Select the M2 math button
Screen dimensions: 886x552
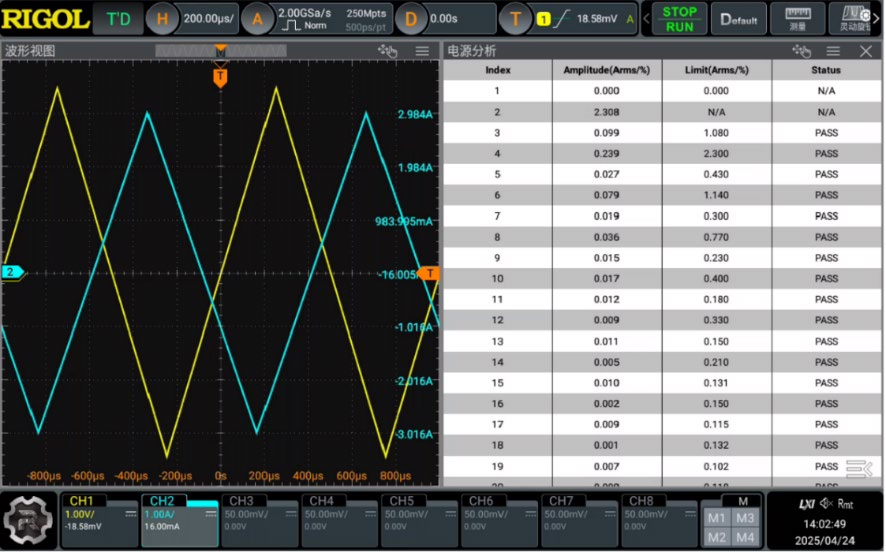716,537
